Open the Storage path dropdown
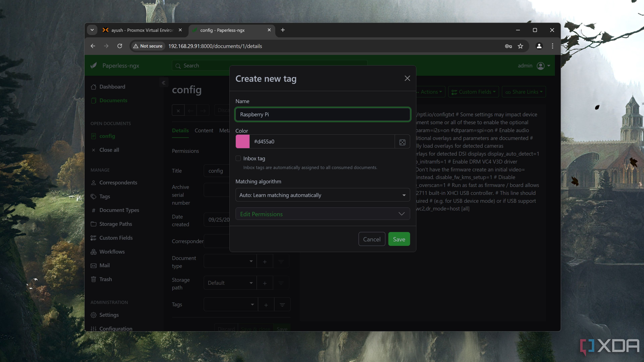644x362 pixels. coord(230,283)
